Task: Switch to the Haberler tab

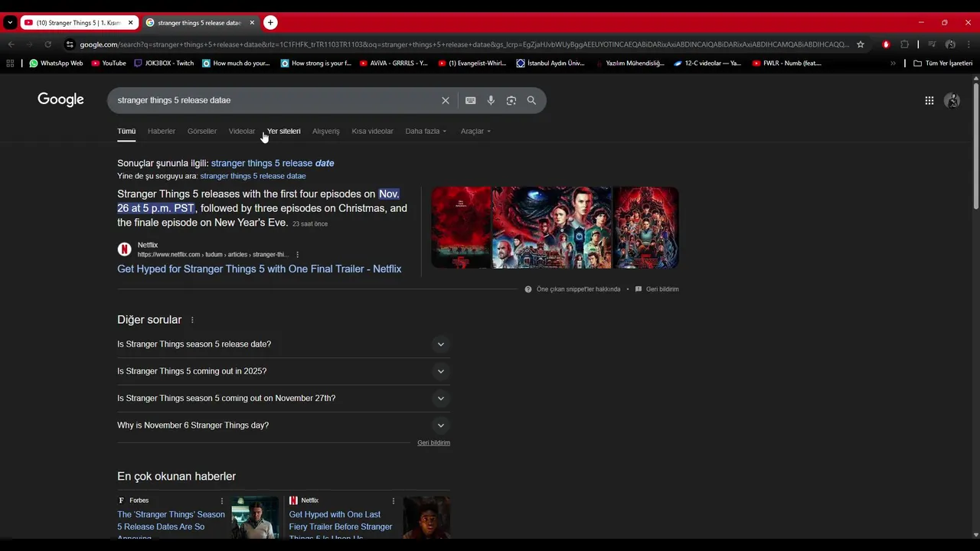Action: tap(162, 132)
